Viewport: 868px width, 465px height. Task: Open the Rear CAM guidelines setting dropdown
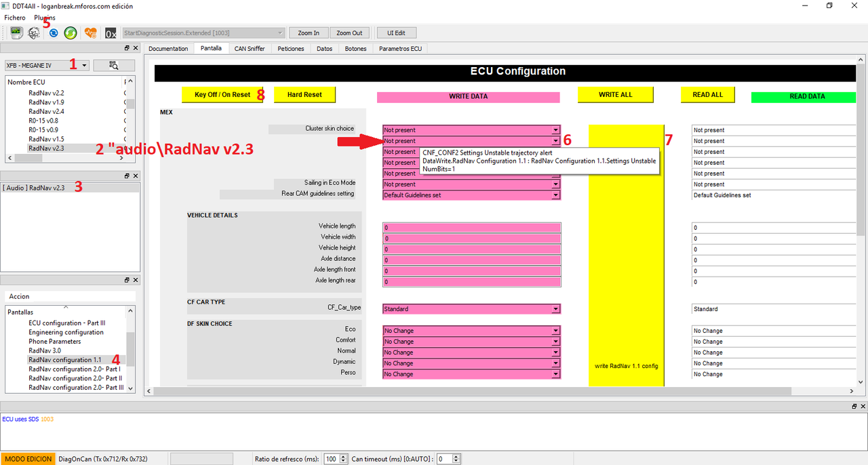[471, 195]
